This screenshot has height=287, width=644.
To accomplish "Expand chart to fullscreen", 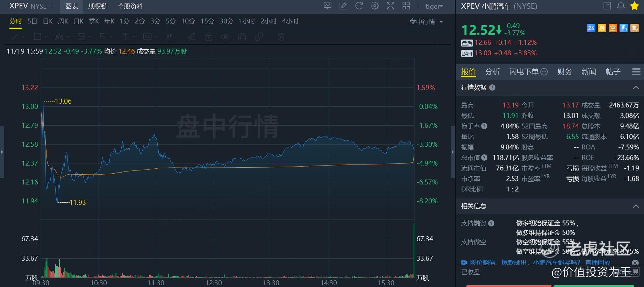I will pyautogui.click(x=391, y=6).
